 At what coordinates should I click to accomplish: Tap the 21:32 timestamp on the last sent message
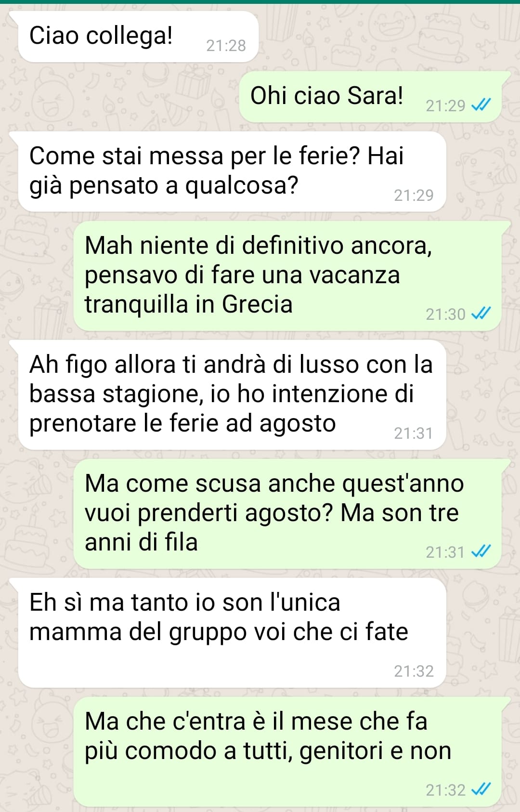pyautogui.click(x=445, y=790)
